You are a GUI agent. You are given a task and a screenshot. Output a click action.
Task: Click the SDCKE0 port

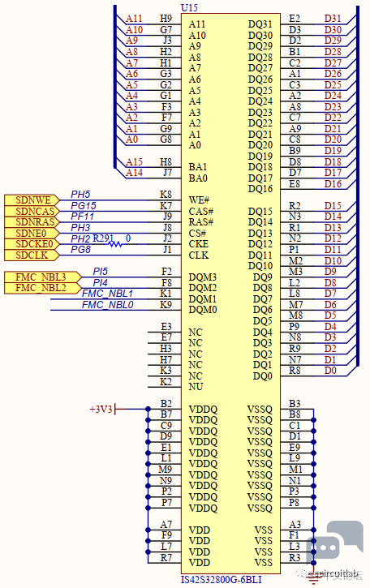(x=32, y=244)
